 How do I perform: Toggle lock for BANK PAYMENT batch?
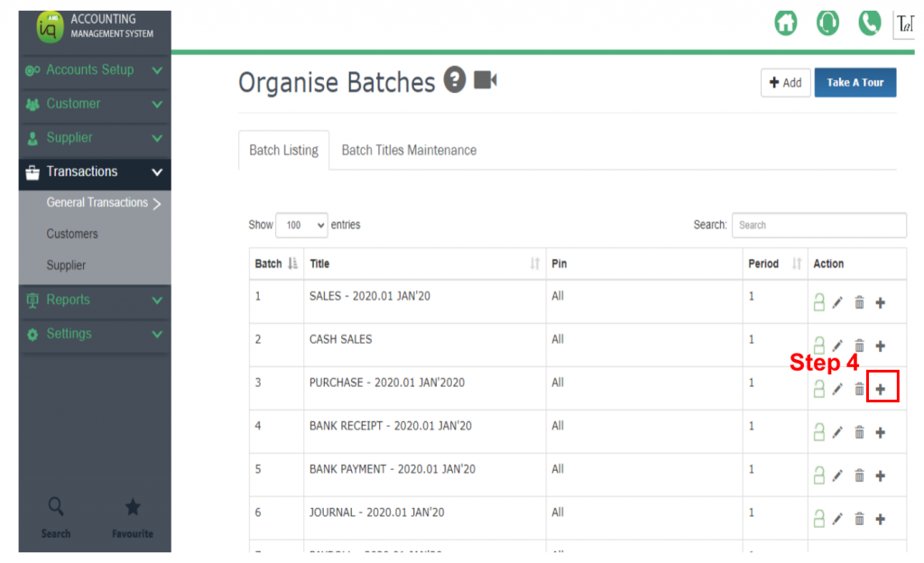point(819,475)
